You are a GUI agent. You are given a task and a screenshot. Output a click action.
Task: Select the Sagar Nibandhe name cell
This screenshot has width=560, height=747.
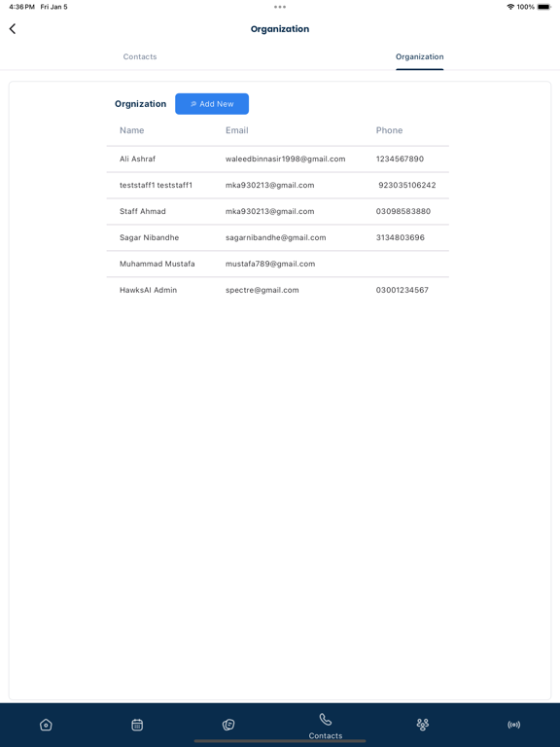tap(149, 237)
